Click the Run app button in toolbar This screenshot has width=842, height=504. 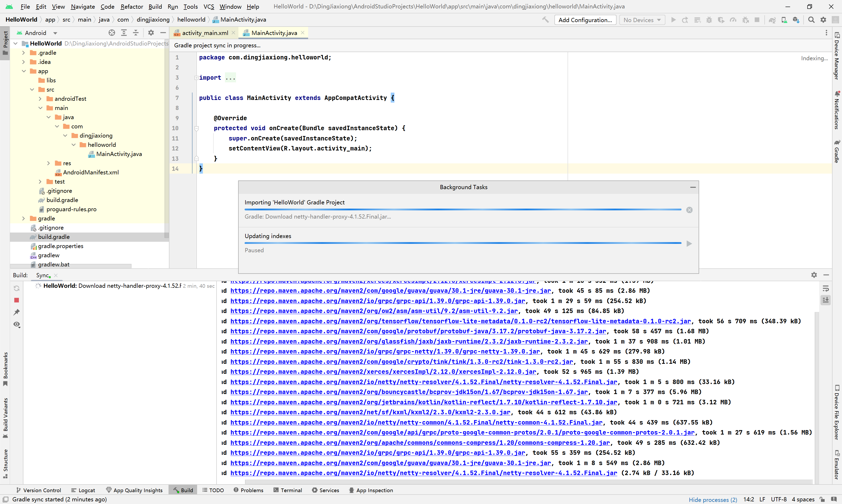pos(673,20)
